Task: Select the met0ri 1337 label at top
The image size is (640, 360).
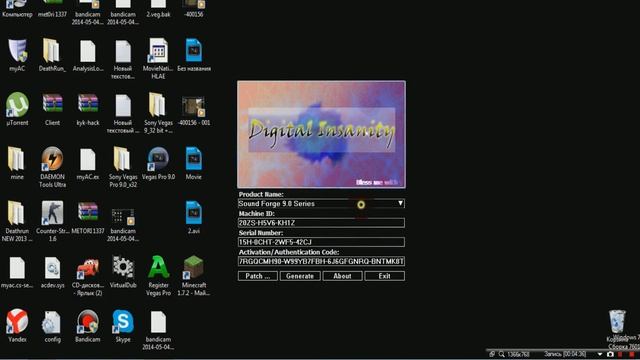Action: tap(52, 14)
